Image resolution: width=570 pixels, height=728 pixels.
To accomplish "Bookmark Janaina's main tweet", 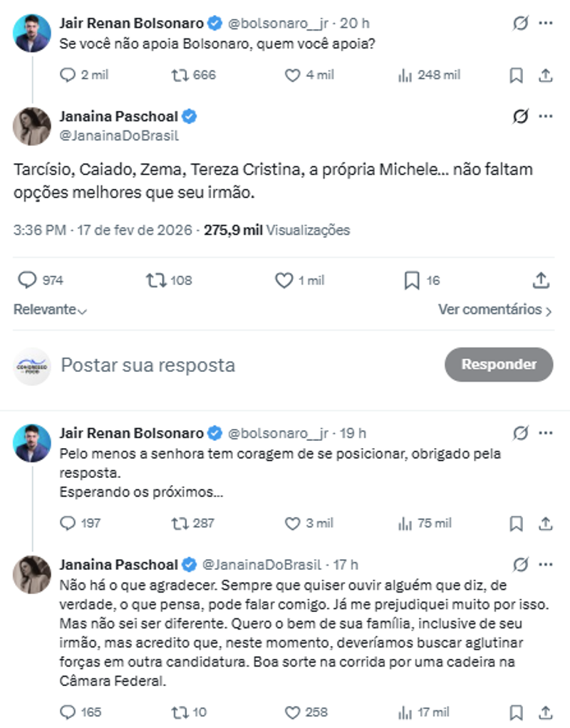I will 411,281.
